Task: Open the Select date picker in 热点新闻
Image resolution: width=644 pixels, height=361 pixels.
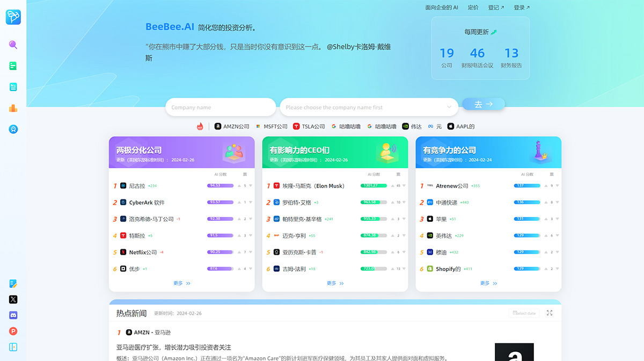Action: click(523, 312)
